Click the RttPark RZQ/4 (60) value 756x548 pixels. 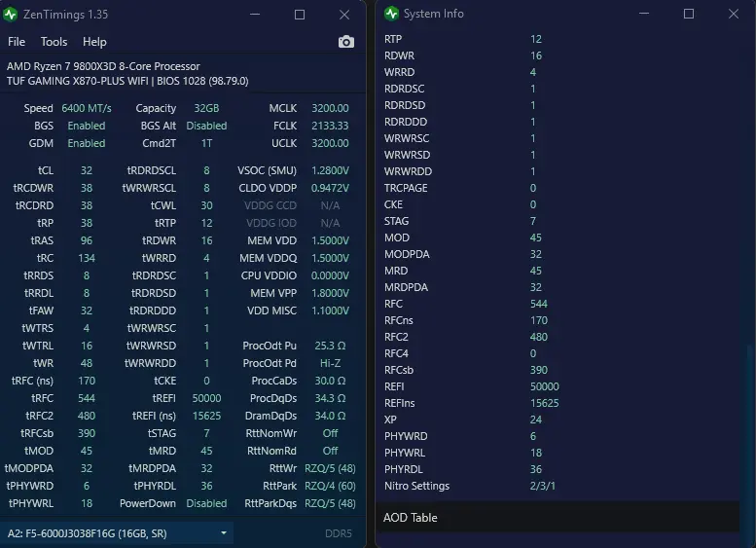pos(330,486)
